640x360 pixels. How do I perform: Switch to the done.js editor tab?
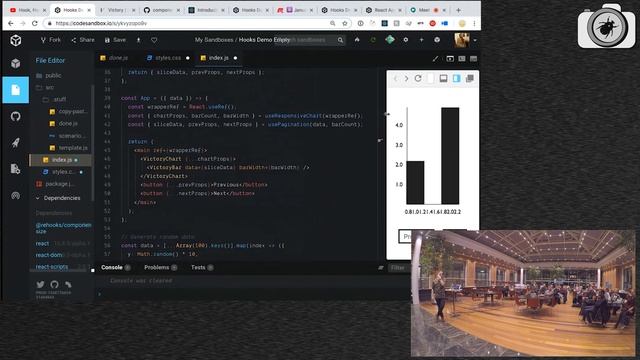click(114, 58)
